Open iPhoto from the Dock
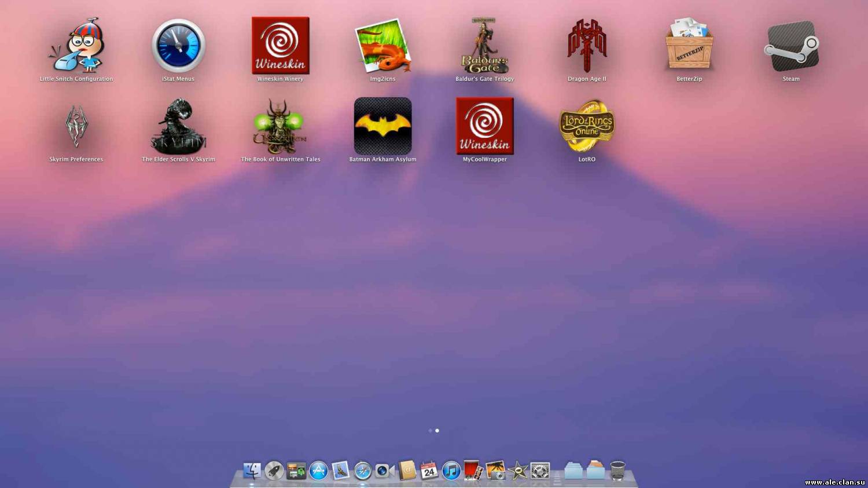 coord(495,471)
